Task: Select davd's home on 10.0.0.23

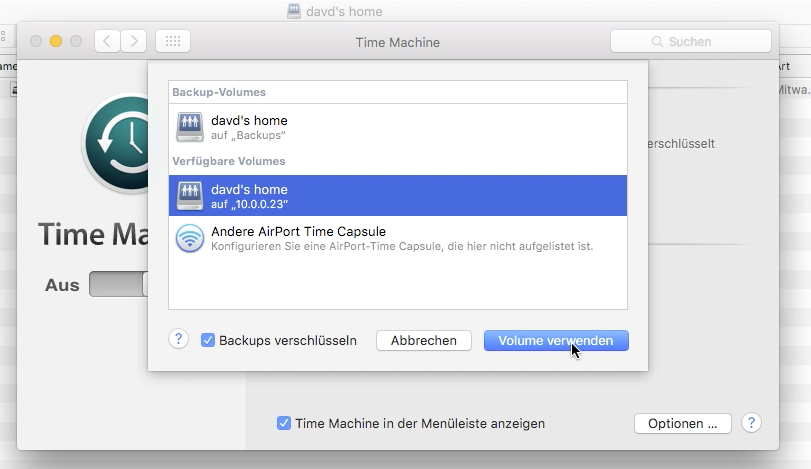Action: (x=398, y=195)
